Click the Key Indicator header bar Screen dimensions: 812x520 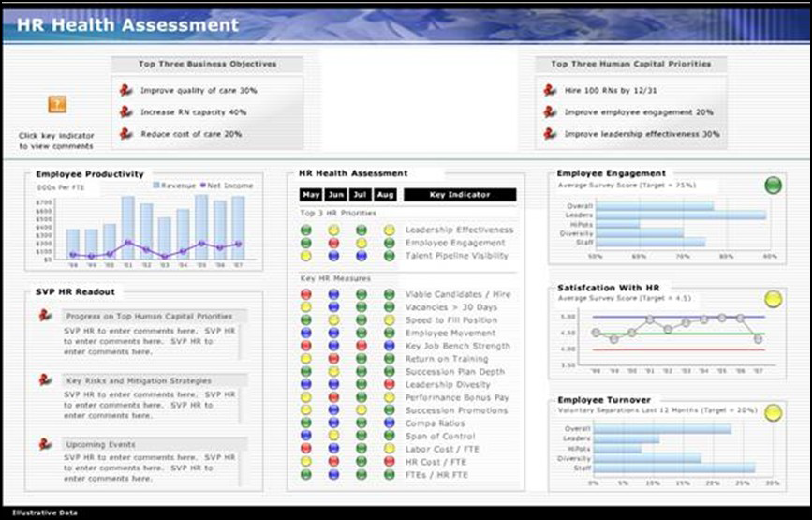[x=459, y=195]
